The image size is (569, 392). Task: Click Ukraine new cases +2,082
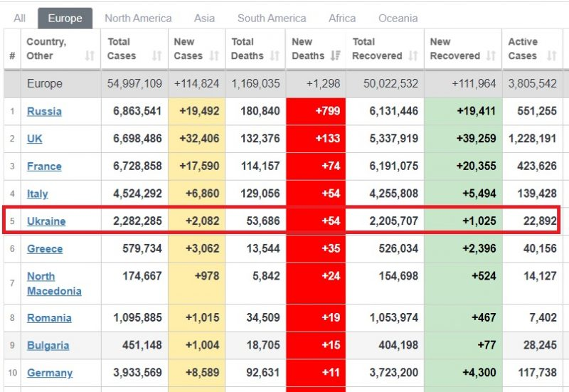click(202, 221)
